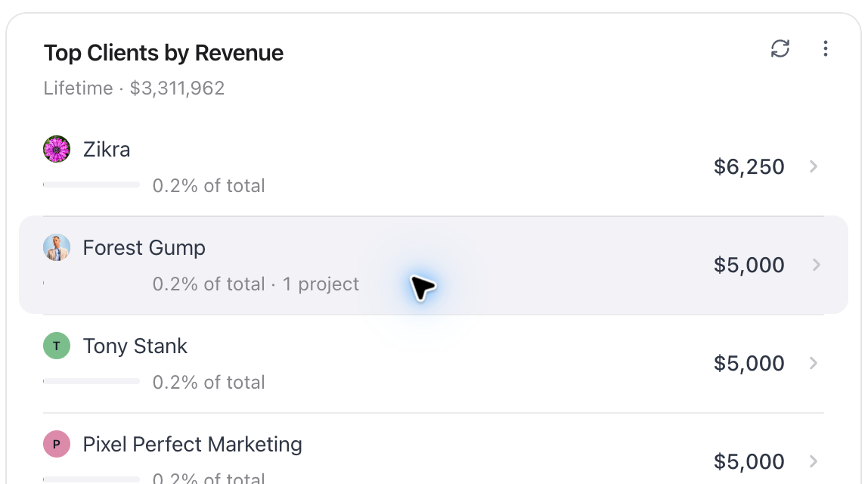The height and width of the screenshot is (484, 868).
Task: Open the three-dot options menu
Action: (x=825, y=48)
